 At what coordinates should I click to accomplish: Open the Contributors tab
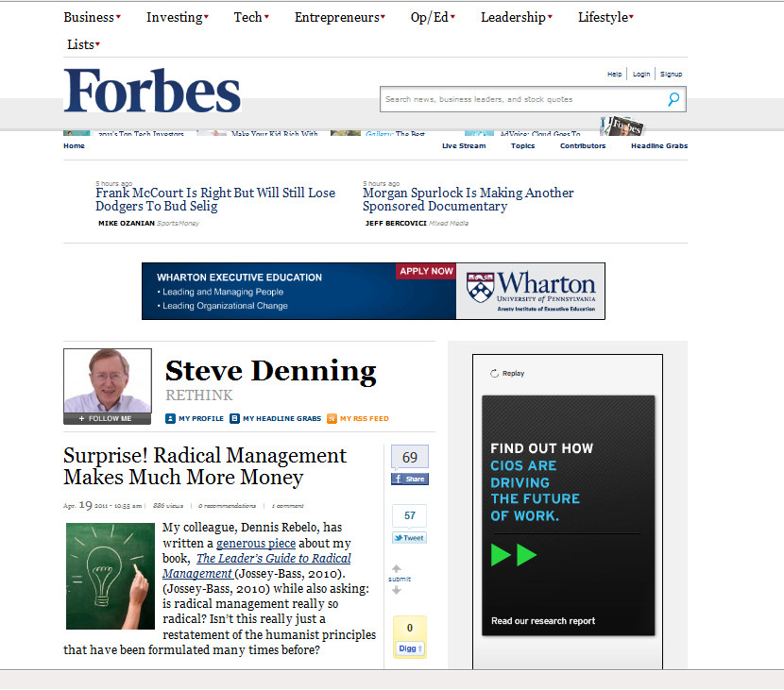(x=583, y=146)
